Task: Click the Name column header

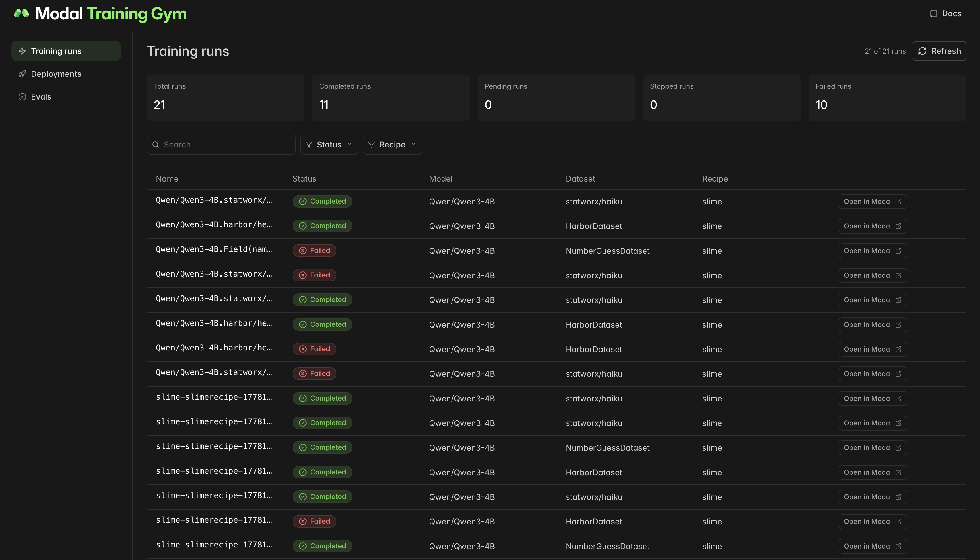Action: tap(167, 178)
